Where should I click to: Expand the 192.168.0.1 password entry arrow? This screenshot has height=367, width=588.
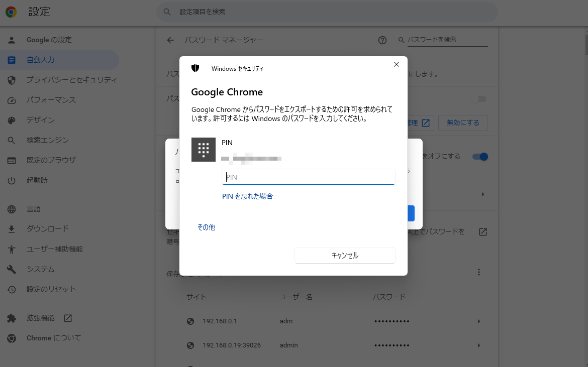click(479, 321)
